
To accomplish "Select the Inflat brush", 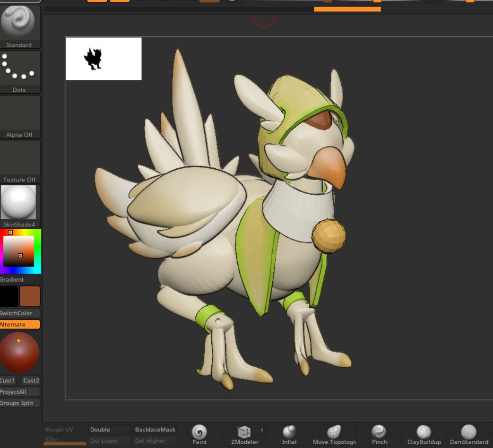I will pos(289,435).
